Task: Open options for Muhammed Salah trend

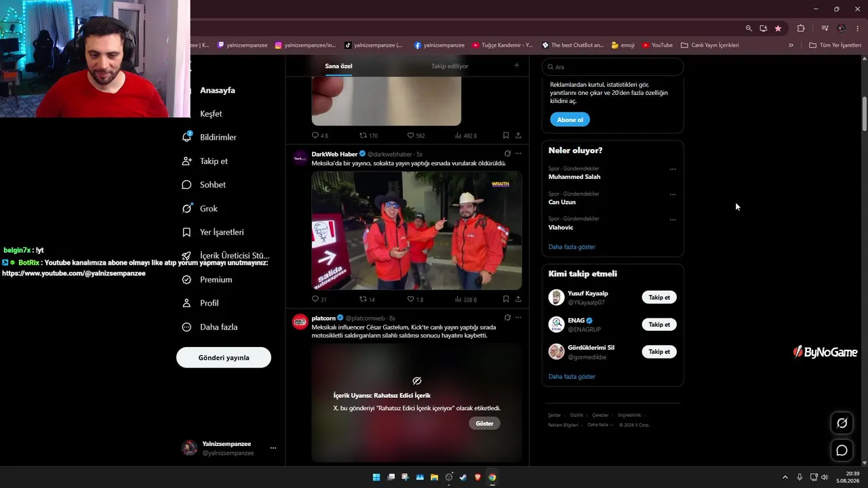Action: click(673, 169)
